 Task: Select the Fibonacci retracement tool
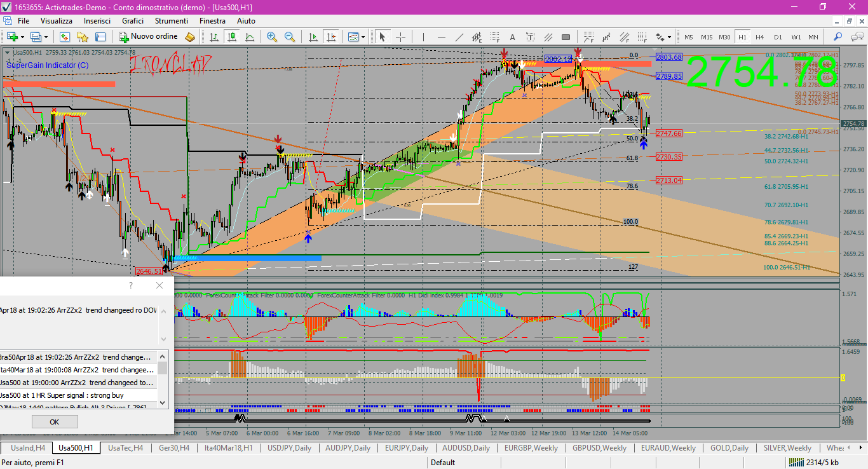[495, 37]
